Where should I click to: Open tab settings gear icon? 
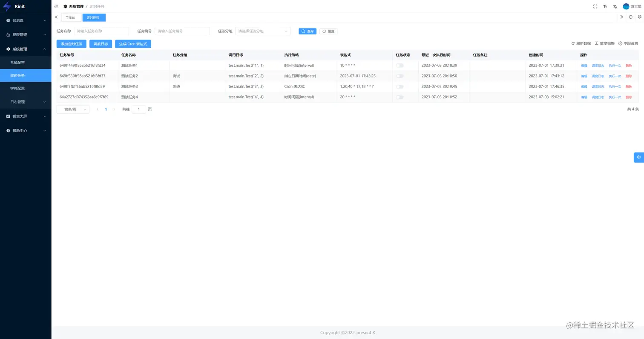tap(640, 17)
